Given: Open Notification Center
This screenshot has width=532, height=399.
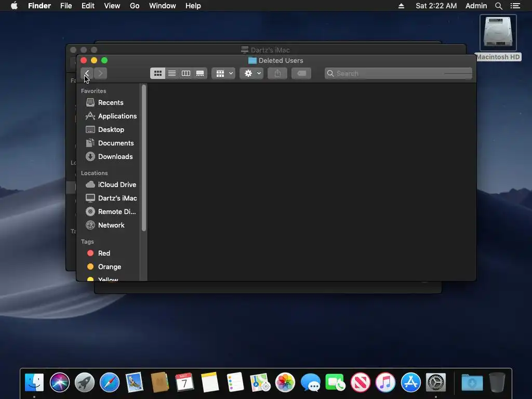Looking at the screenshot, I should 515,6.
